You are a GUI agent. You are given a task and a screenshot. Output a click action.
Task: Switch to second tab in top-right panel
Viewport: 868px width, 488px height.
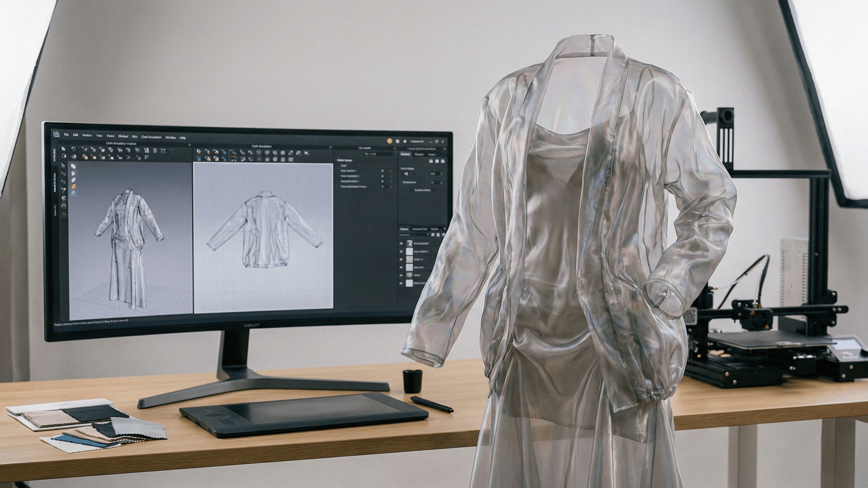point(419,154)
